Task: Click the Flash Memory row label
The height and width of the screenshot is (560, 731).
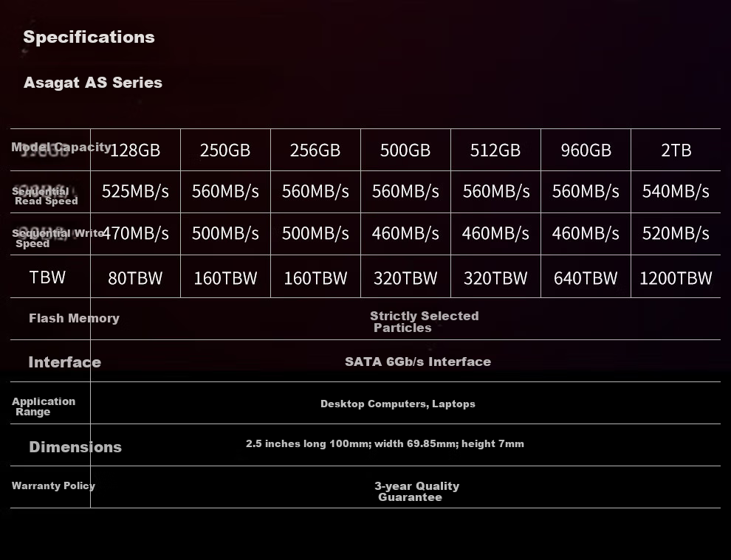Action: 74,318
